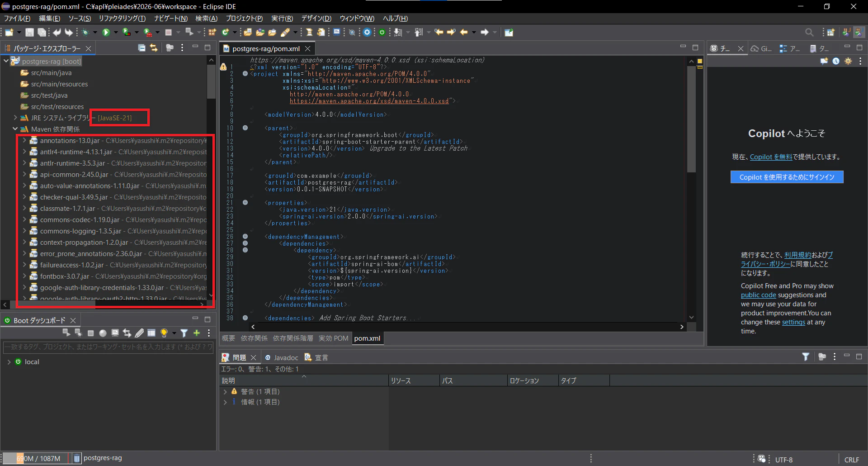Click the green Run button in toolbar
This screenshot has width=868, height=466.
[106, 32]
